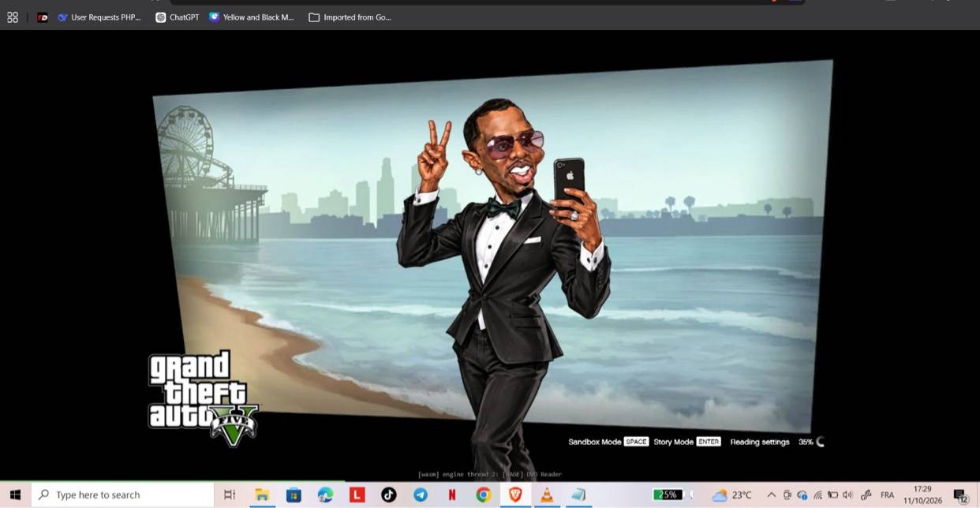The image size is (980, 508).
Task: Open the 'Yellow and Black M...' bookmark
Action: pyautogui.click(x=252, y=17)
